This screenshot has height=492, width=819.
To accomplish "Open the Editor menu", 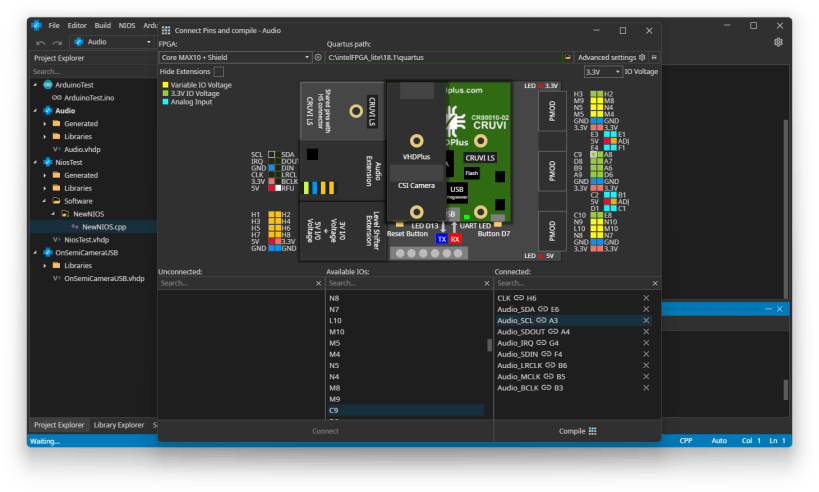I will coord(77,25).
